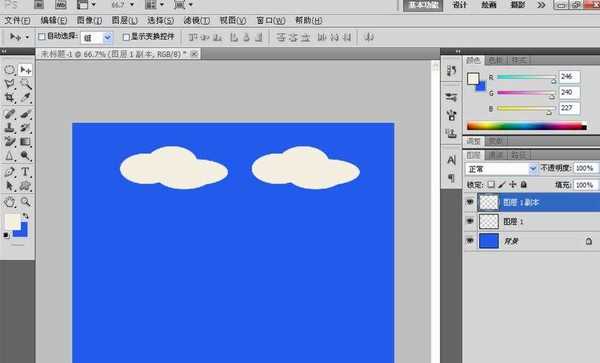The height and width of the screenshot is (363, 600).
Task: Open the 编辑(E) menu
Action: [x=54, y=20]
